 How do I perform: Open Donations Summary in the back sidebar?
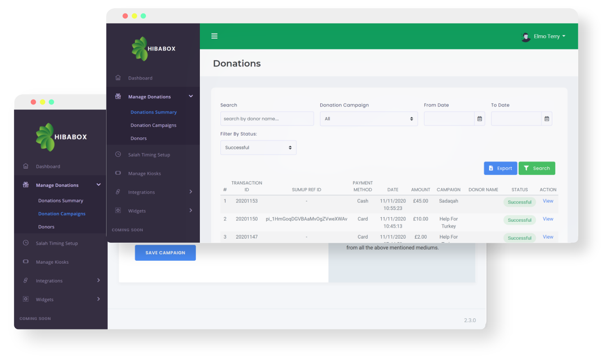click(60, 201)
